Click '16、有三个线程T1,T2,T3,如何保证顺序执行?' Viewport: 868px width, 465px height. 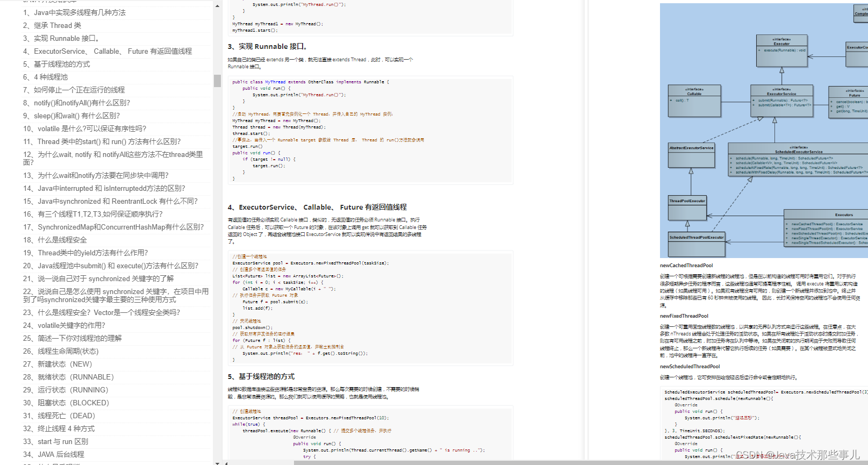pyautogui.click(x=92, y=214)
